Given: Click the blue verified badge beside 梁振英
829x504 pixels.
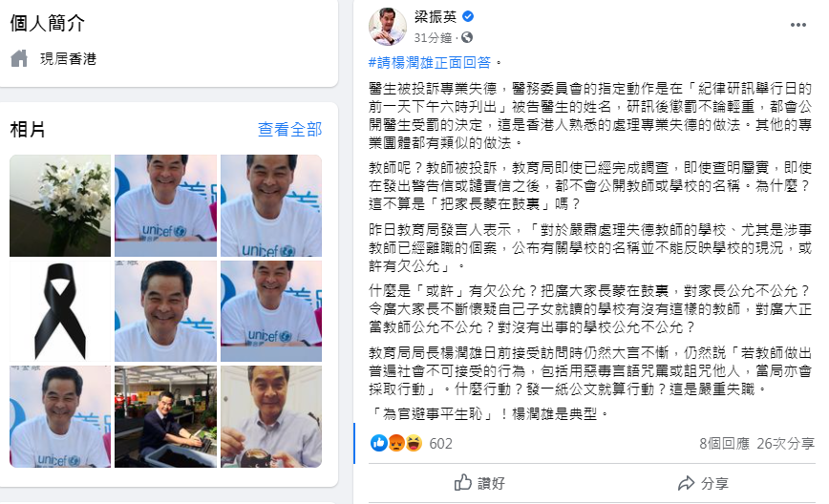Looking at the screenshot, I should 468,17.
